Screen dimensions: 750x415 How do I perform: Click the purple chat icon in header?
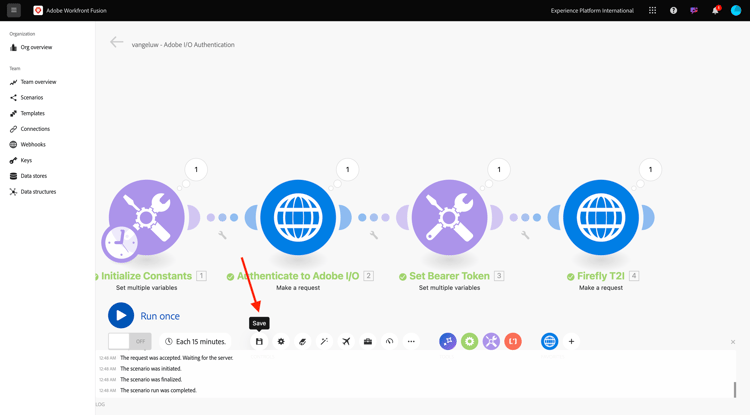pos(694,11)
